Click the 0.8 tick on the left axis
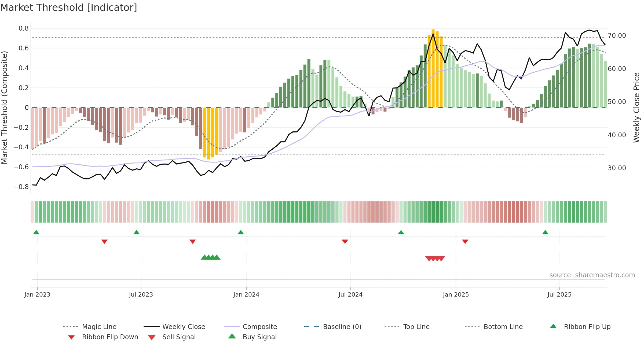The image size is (644, 362). pyautogui.click(x=24, y=28)
